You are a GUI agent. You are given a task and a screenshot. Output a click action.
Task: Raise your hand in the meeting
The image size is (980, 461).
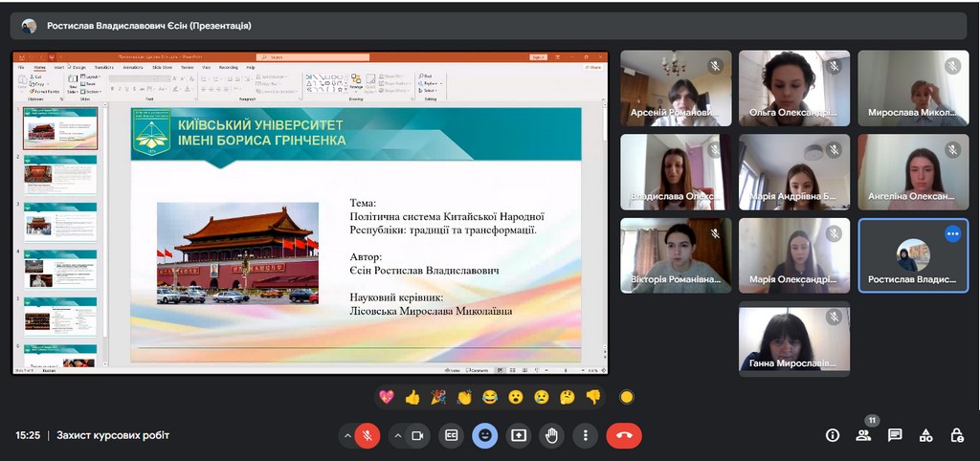coord(552,435)
